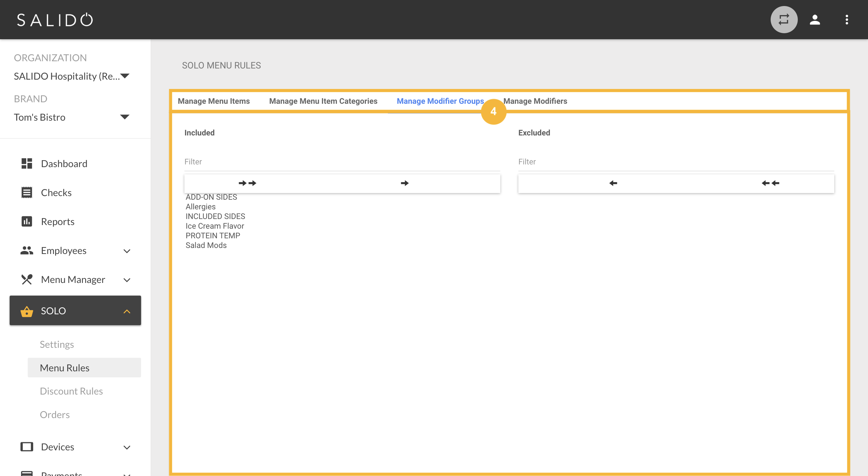
Task: Open Orders submenu item
Action: [55, 414]
